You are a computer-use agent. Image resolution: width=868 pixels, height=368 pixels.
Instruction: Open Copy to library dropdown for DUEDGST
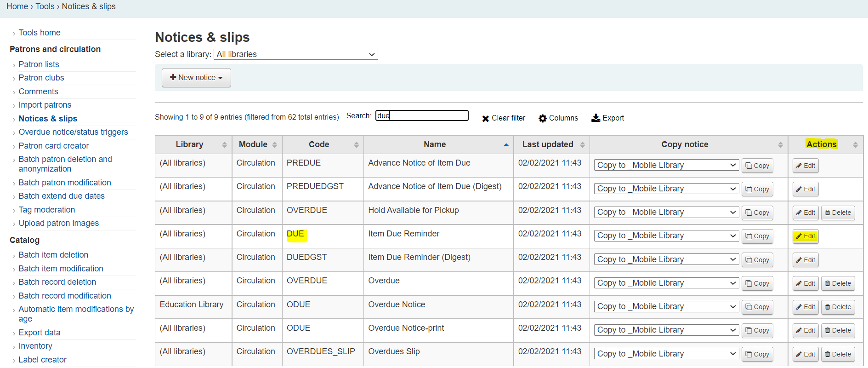pyautogui.click(x=666, y=259)
